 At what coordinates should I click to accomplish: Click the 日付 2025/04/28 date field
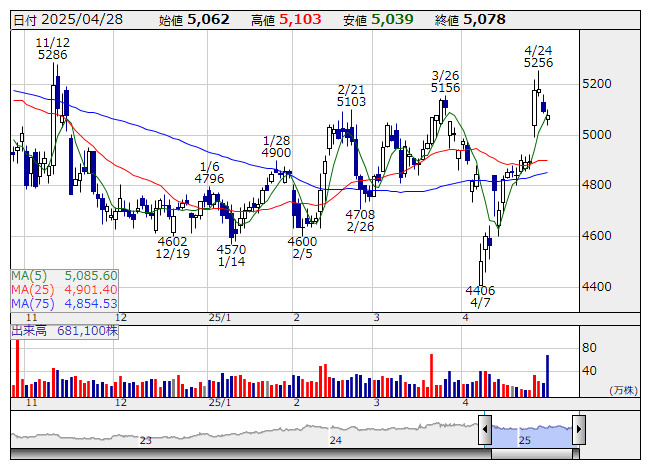click(68, 20)
